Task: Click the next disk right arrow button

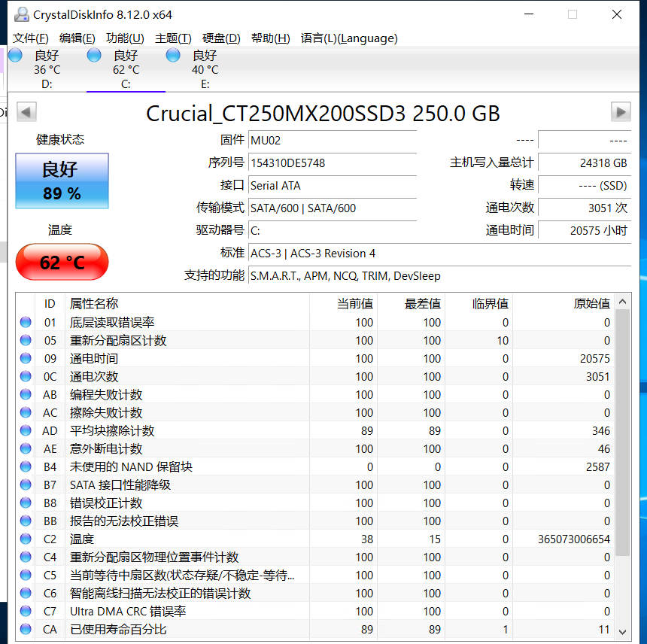Action: [621, 112]
